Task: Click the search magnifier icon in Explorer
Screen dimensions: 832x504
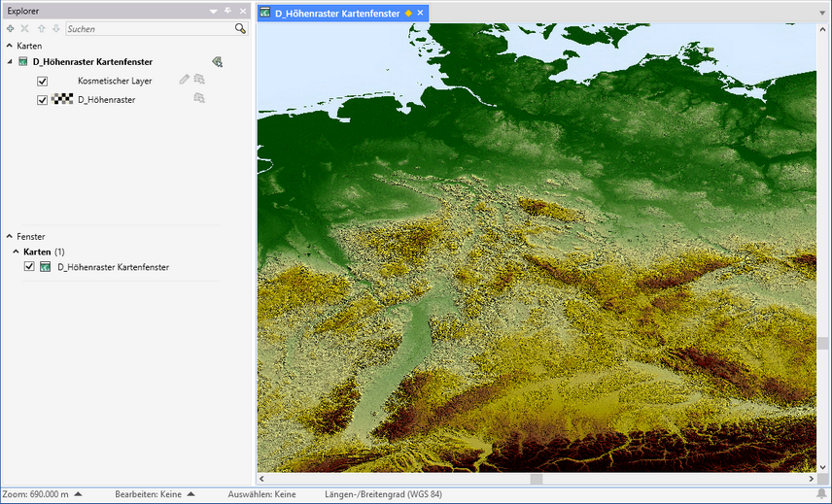Action: coord(240,29)
